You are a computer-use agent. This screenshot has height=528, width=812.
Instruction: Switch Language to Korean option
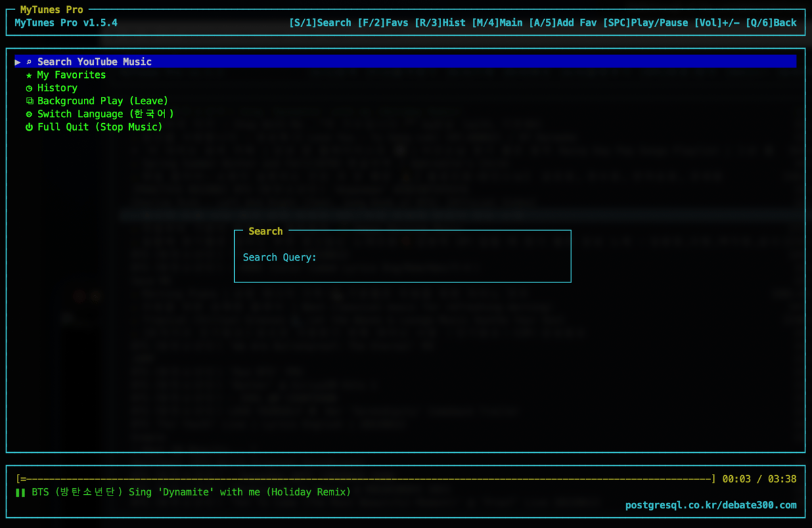coord(106,114)
